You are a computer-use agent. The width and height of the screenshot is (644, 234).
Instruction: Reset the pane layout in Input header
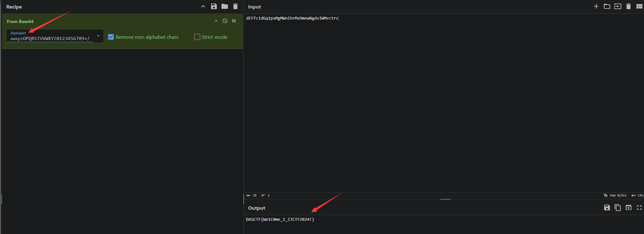pyautogui.click(x=639, y=6)
